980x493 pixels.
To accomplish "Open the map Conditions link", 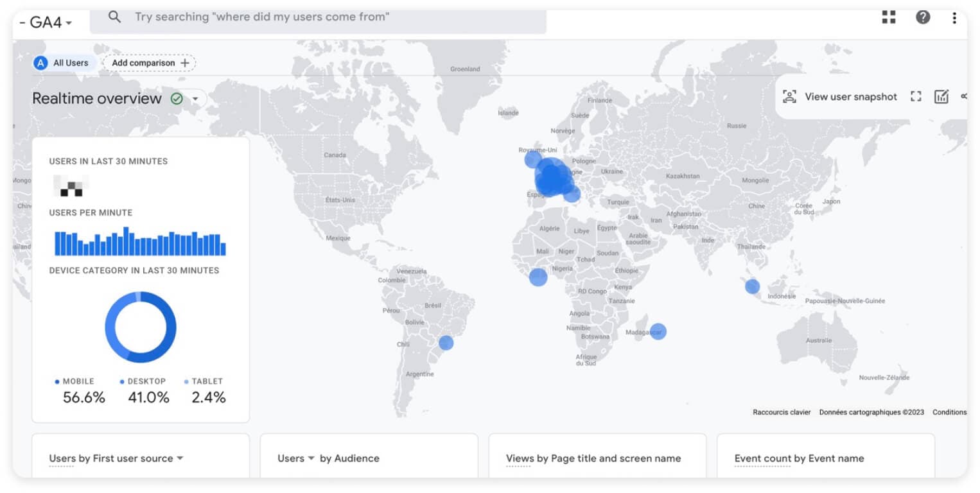I will point(949,411).
